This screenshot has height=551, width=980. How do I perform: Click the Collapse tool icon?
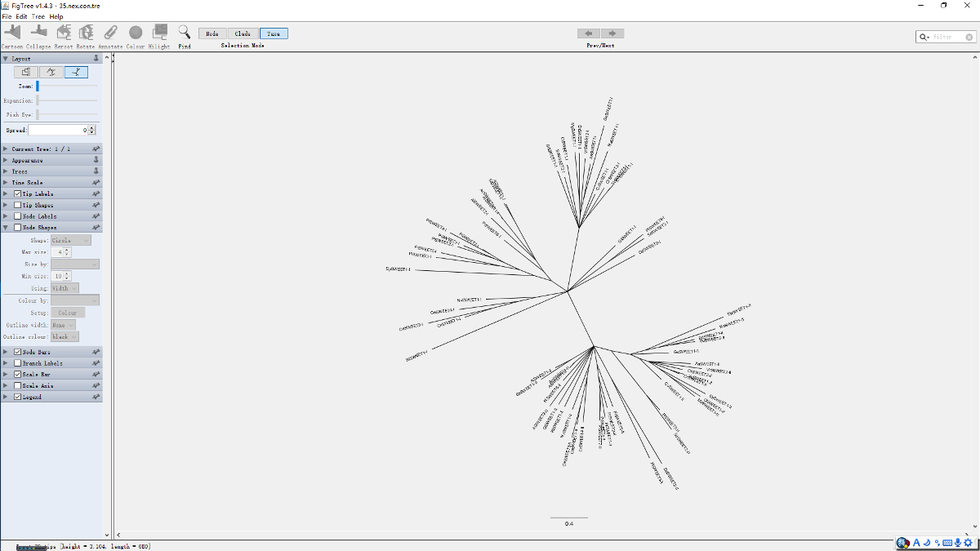[x=38, y=32]
